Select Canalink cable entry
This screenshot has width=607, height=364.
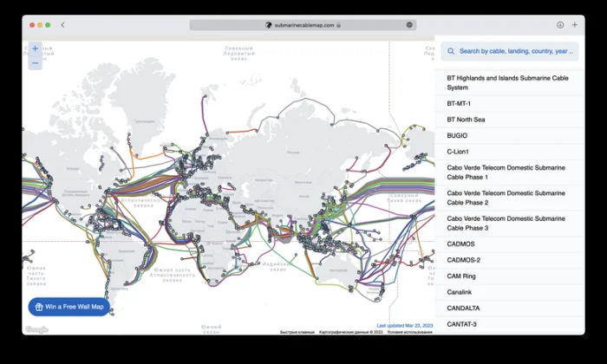coord(510,292)
